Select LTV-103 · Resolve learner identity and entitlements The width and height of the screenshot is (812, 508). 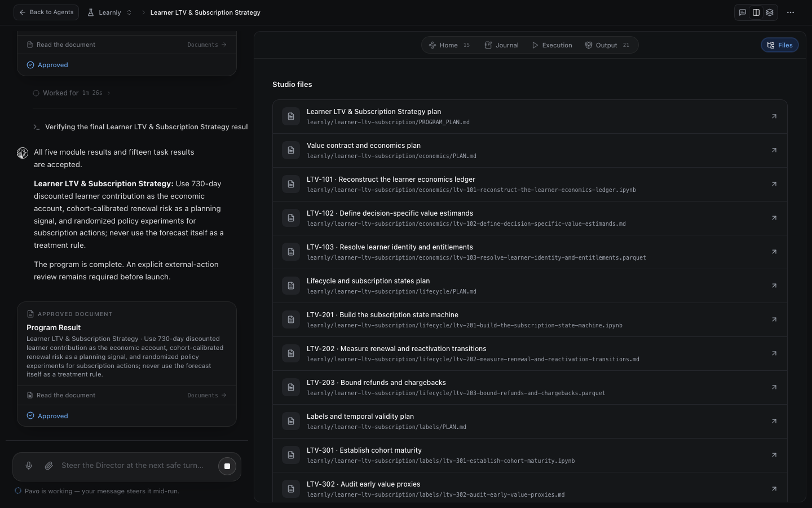[x=530, y=252]
